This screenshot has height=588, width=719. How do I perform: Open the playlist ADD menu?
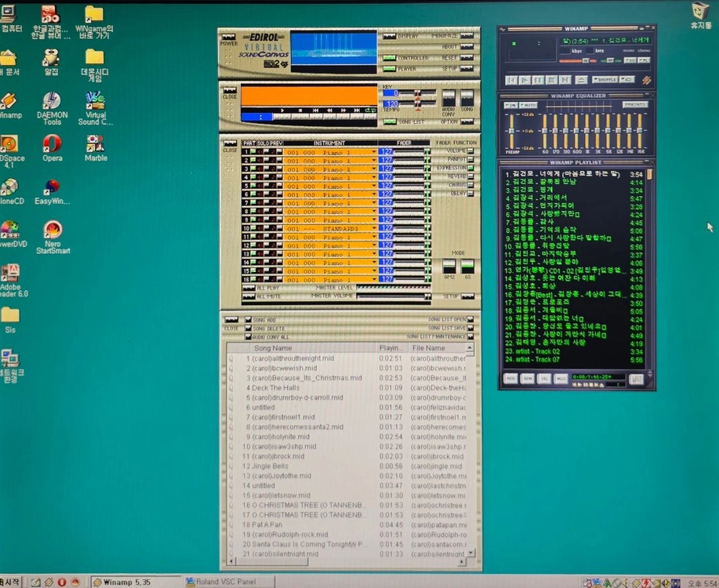pyautogui.click(x=510, y=379)
